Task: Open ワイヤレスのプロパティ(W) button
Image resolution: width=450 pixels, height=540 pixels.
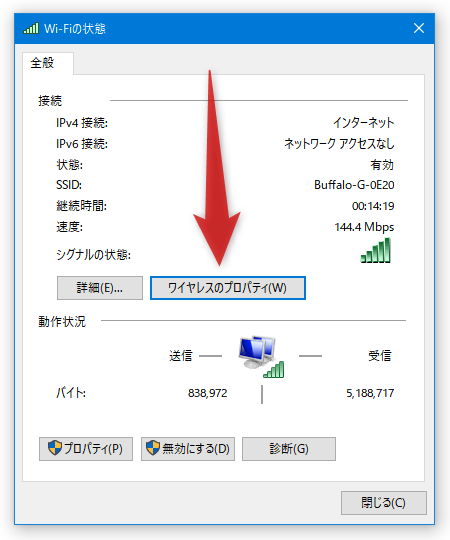Action: (228, 288)
